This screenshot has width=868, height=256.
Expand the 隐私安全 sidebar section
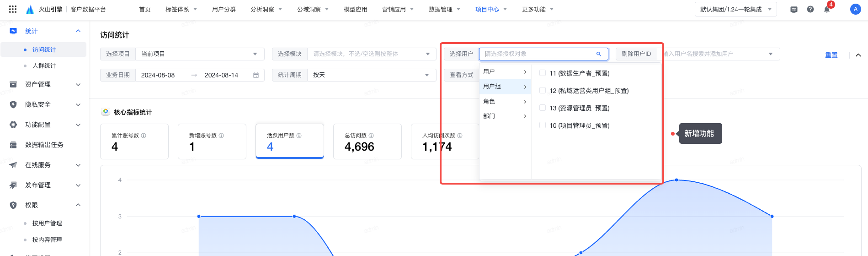[x=78, y=104]
